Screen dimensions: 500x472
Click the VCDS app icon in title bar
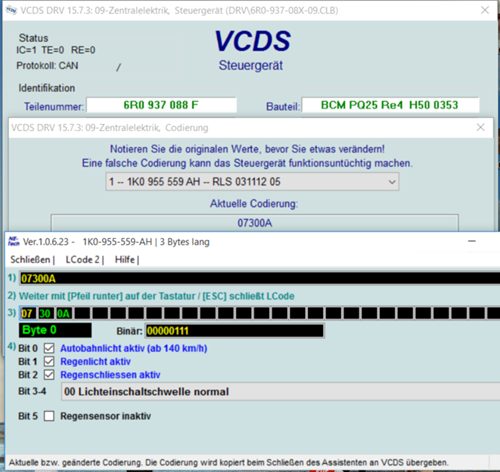click(x=11, y=10)
